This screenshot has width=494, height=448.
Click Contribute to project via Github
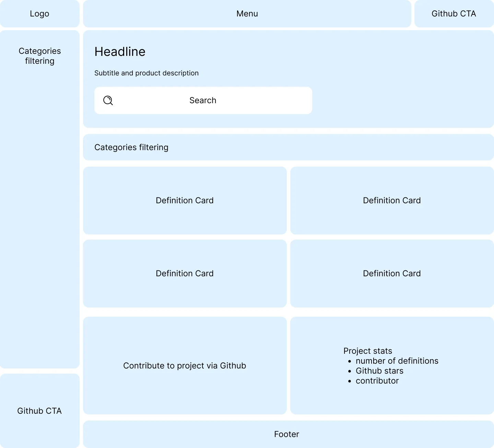[x=185, y=366]
